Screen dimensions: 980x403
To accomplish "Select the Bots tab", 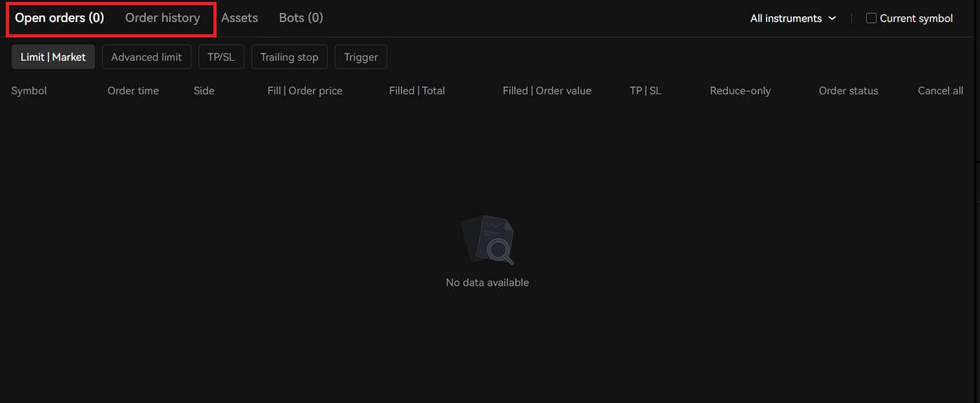I will coord(301,18).
